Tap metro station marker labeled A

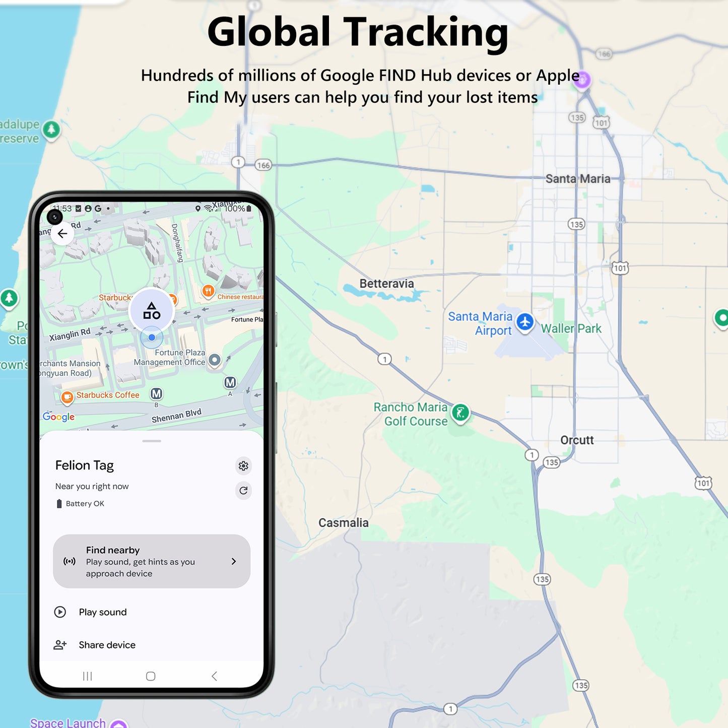tap(230, 383)
